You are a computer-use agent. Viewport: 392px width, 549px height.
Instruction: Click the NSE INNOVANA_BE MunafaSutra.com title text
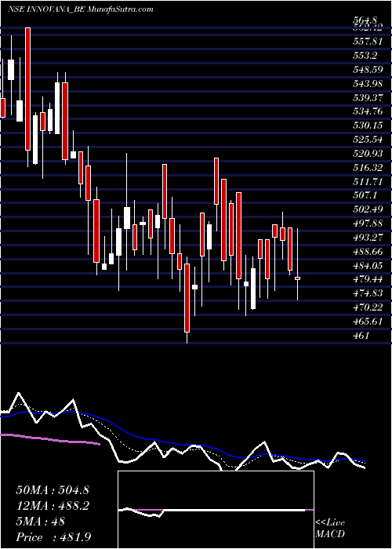[x=81, y=9]
